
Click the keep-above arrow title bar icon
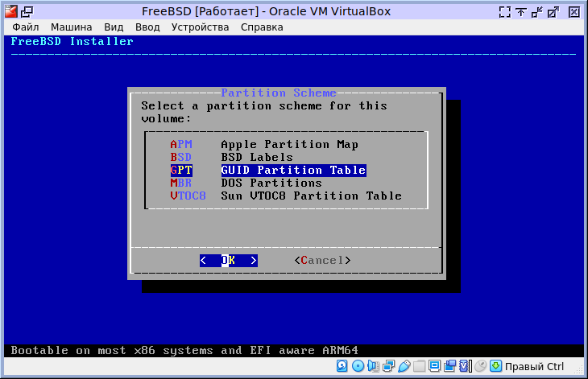click(x=521, y=12)
